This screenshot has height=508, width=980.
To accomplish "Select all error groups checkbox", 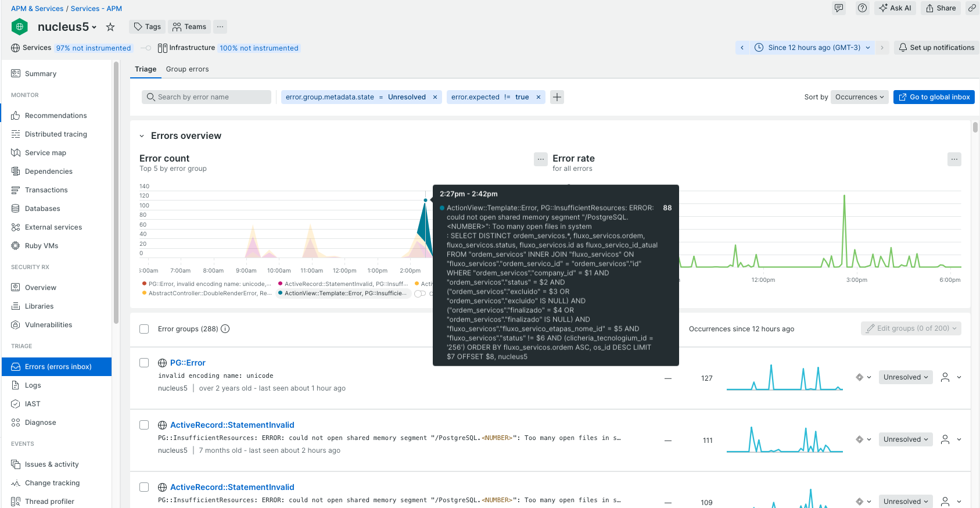I will click(144, 329).
